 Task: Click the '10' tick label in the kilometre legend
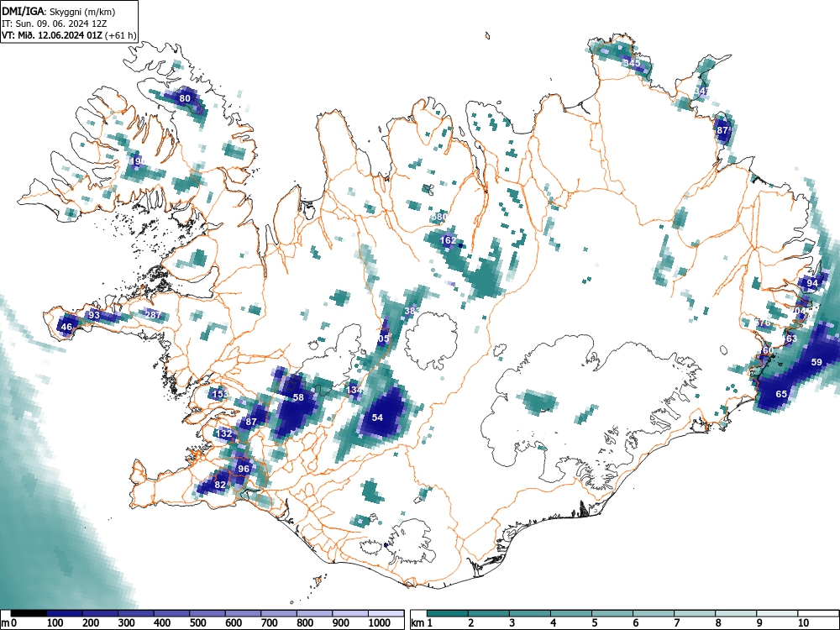coord(803,623)
